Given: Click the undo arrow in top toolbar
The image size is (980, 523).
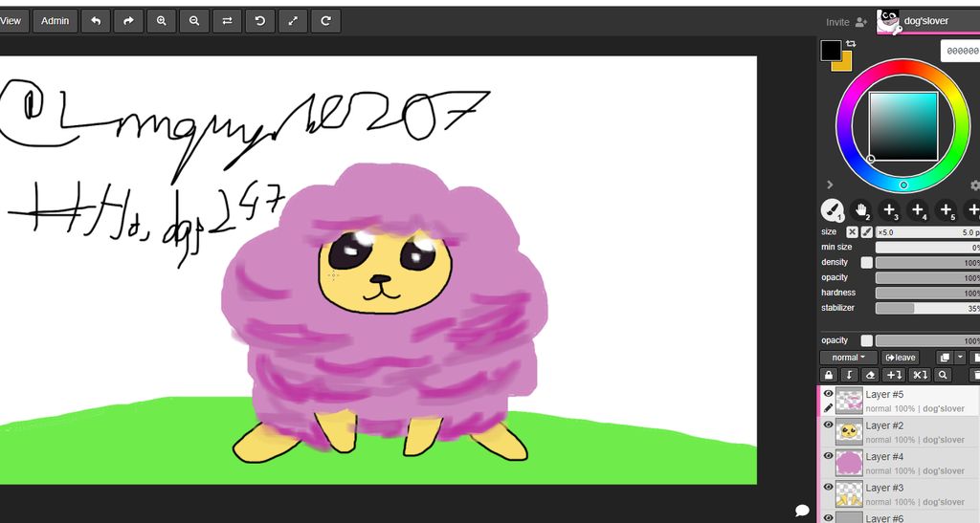Looking at the screenshot, I should tap(96, 21).
